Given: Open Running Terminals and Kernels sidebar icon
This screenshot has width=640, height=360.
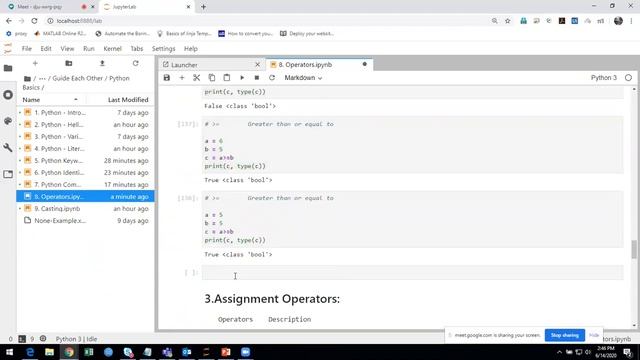Looking at the screenshot, I should 8,95.
